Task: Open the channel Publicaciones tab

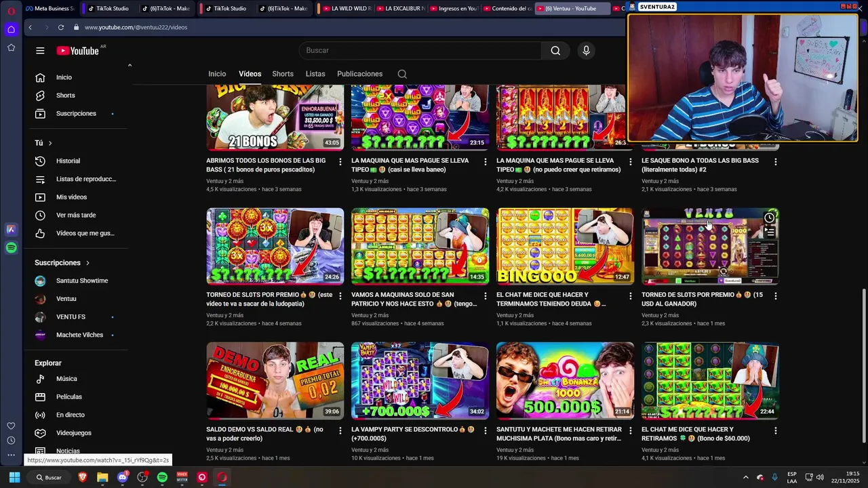Action: click(x=360, y=74)
